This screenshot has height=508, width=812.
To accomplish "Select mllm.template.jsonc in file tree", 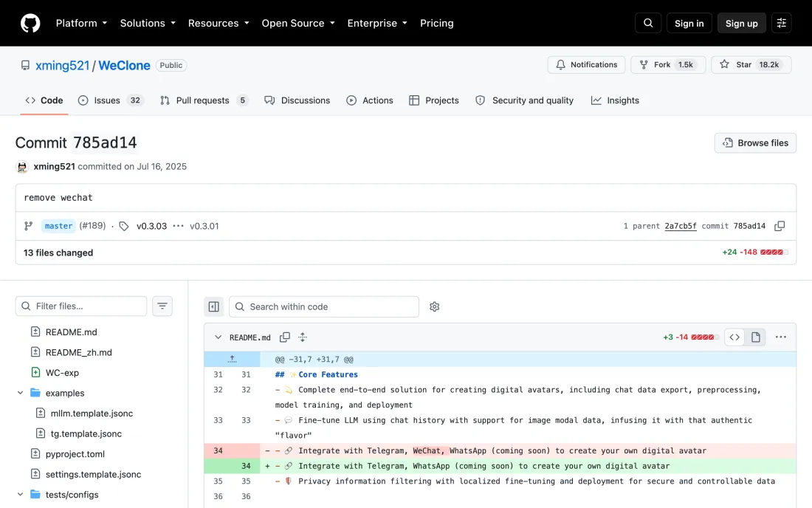I will point(92,413).
